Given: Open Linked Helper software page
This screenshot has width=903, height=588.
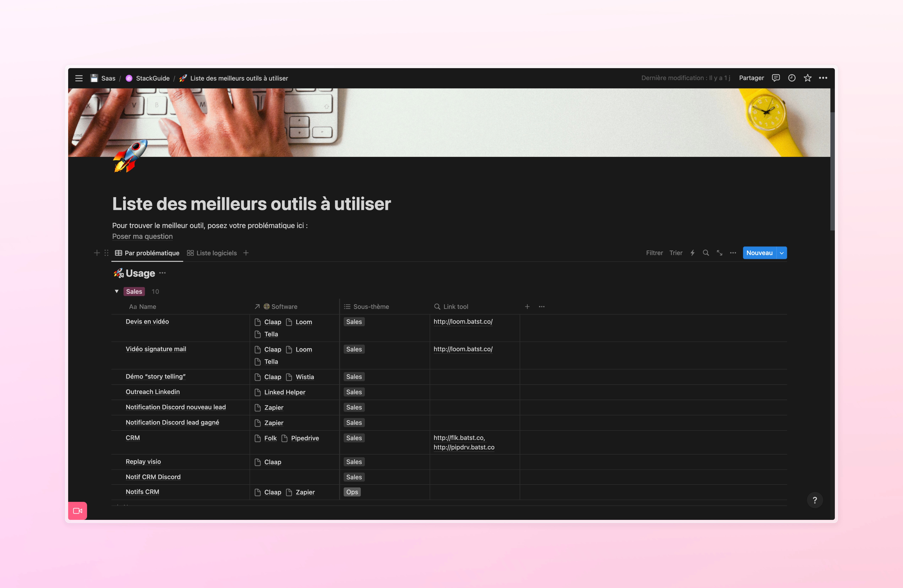Looking at the screenshot, I should coord(280,392).
